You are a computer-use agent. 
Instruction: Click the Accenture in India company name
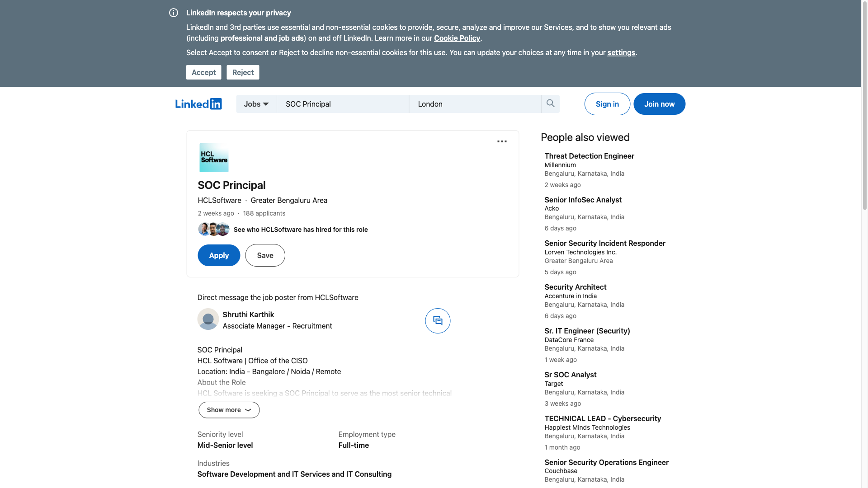571,296
